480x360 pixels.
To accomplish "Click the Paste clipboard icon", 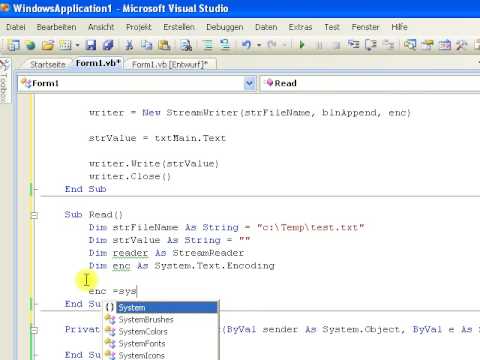I will [164, 45].
